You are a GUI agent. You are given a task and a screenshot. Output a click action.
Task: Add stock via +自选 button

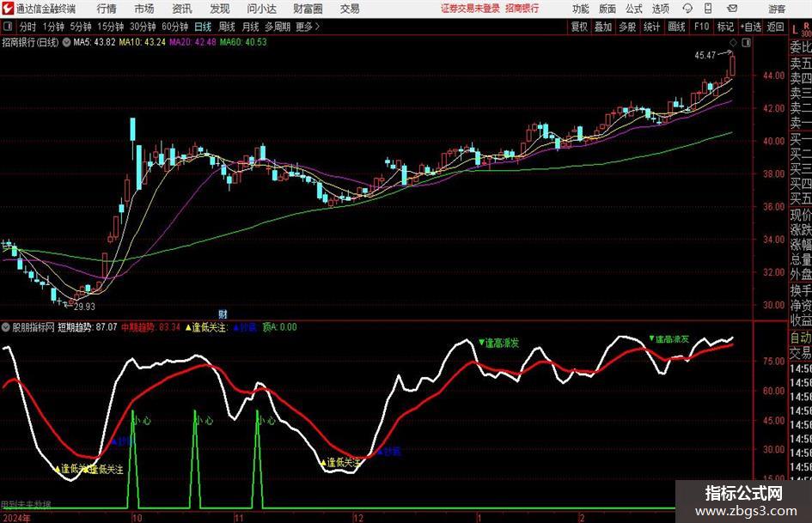pyautogui.click(x=751, y=27)
